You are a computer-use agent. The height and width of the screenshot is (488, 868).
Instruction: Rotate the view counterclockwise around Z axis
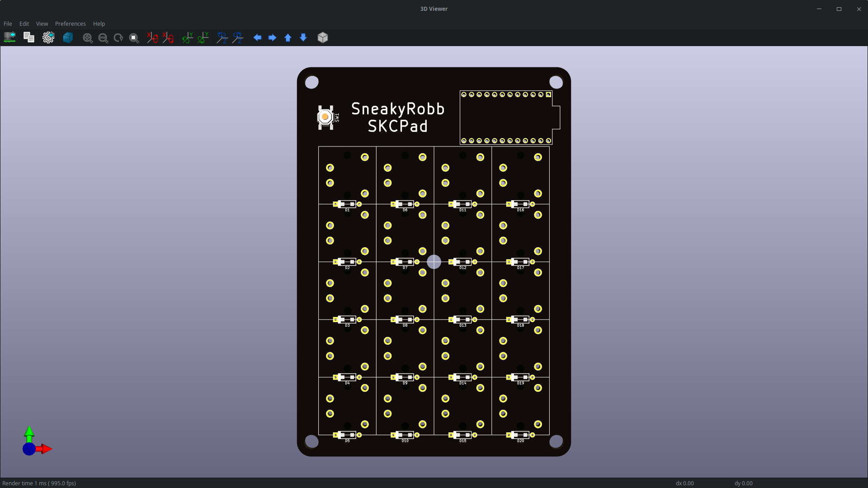pos(238,38)
